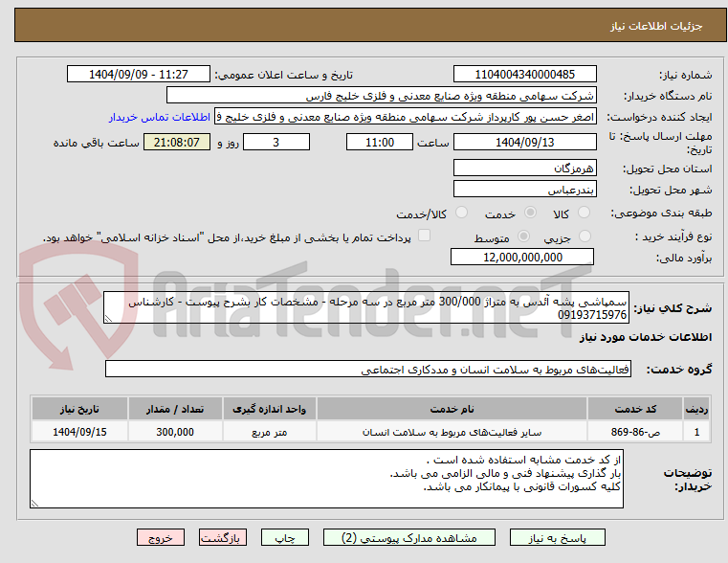The width and height of the screenshot is (728, 563).
Task: Click the بازگشت back button
Action: pyautogui.click(x=222, y=537)
